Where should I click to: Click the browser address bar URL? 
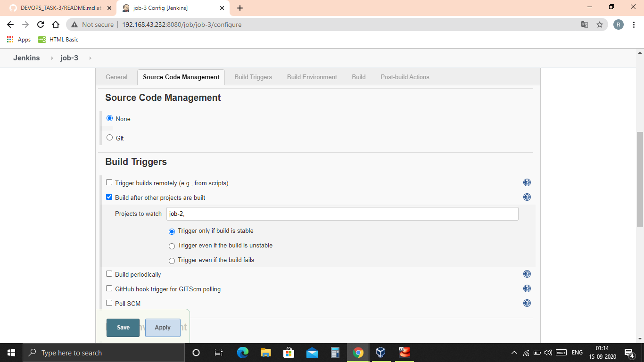[182, 25]
